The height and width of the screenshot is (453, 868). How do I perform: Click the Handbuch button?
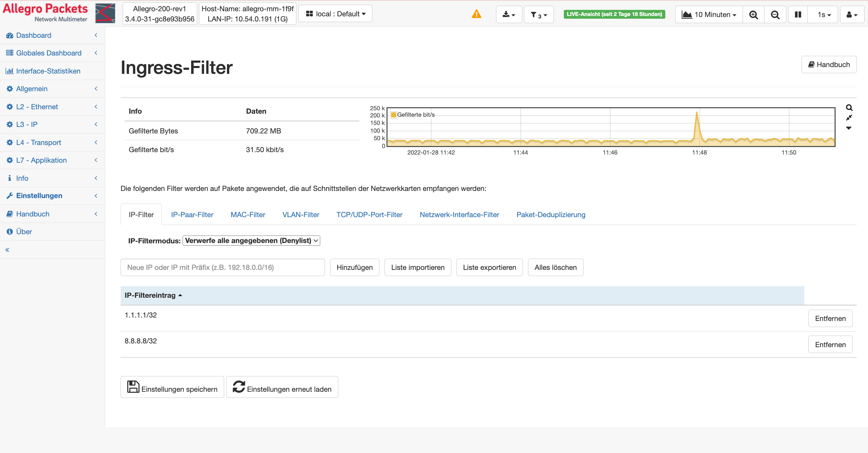click(x=829, y=64)
